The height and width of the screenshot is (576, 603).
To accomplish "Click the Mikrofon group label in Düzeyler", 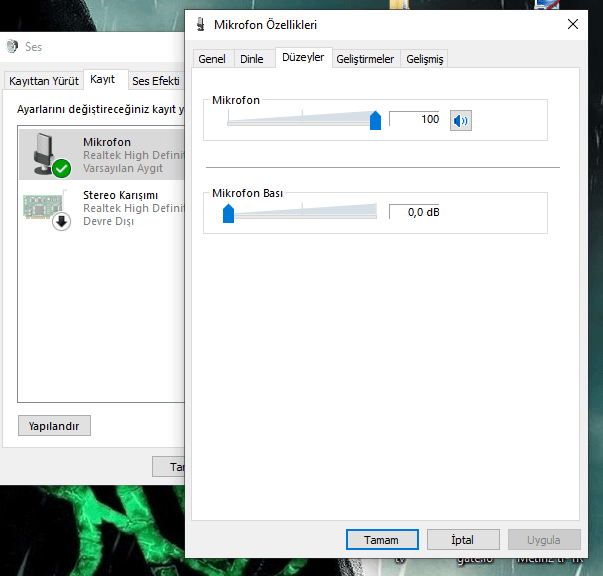I will 236,100.
